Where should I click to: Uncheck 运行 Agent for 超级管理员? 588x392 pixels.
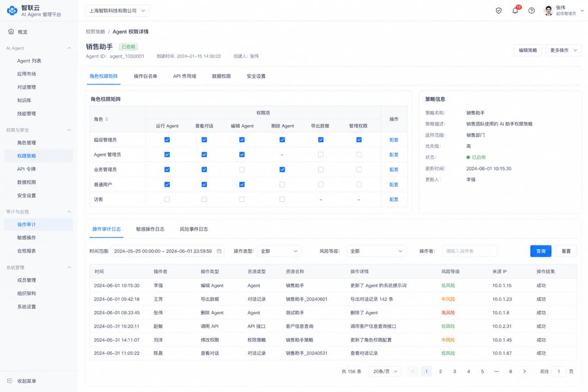pos(167,139)
